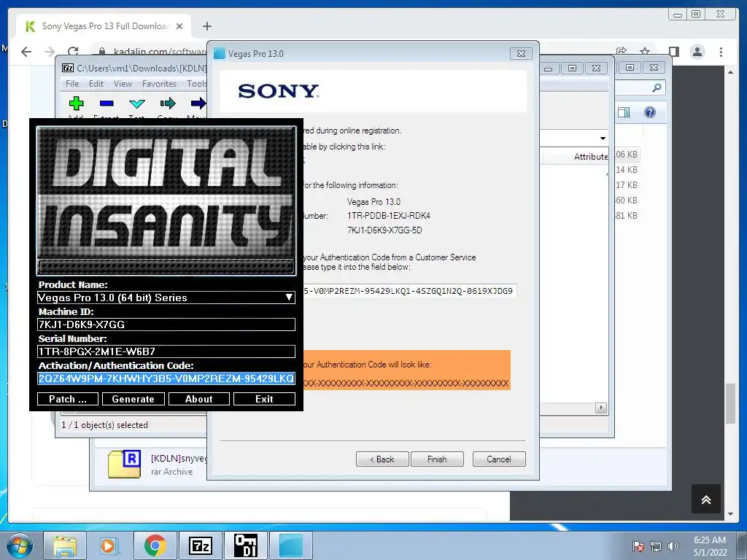Click the Machine ID field in the keygen
The height and width of the screenshot is (560, 747).
[166, 324]
